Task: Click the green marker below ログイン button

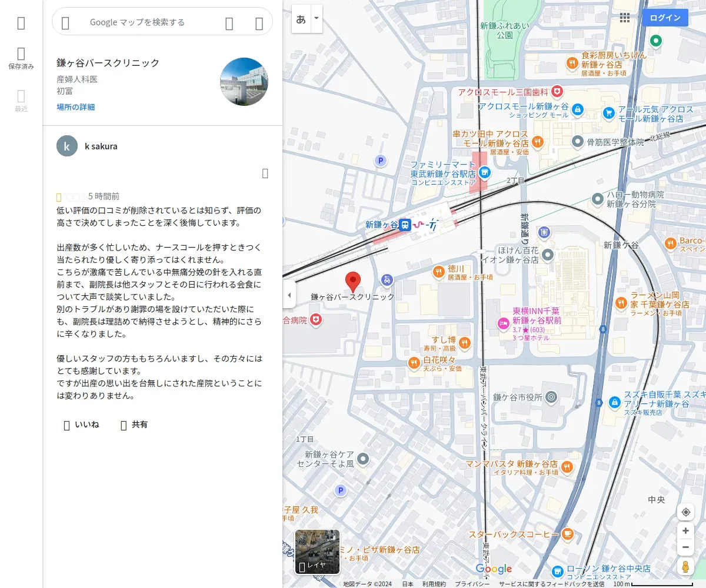Action: [x=655, y=41]
